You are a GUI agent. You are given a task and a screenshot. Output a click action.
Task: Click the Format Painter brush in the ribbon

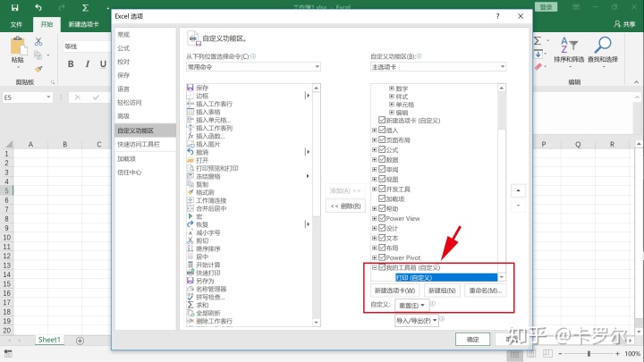point(38,69)
